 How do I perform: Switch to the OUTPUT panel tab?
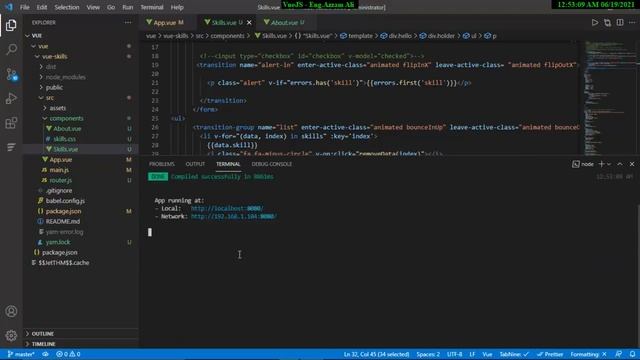pos(195,164)
